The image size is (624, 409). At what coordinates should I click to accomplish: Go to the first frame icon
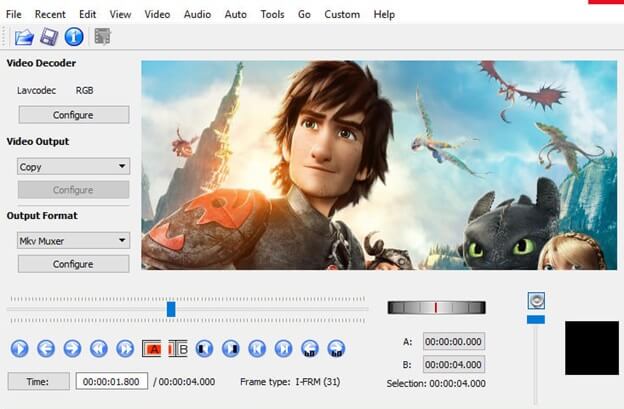[257, 349]
